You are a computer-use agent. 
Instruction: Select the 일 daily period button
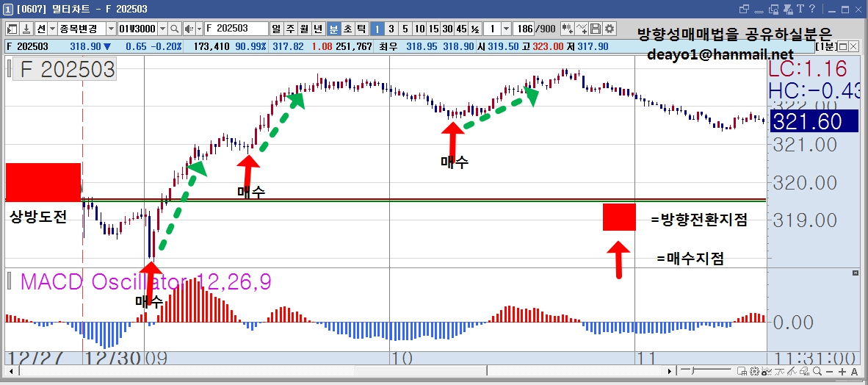tap(275, 29)
